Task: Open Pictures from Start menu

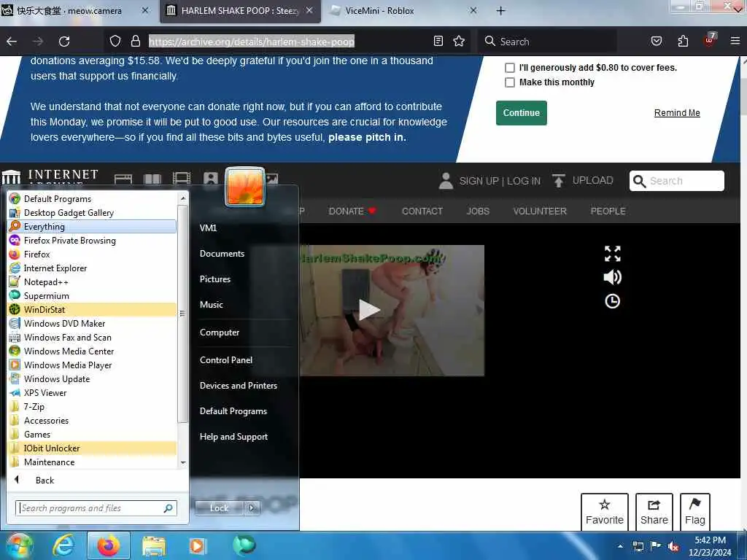Action: pyautogui.click(x=215, y=279)
